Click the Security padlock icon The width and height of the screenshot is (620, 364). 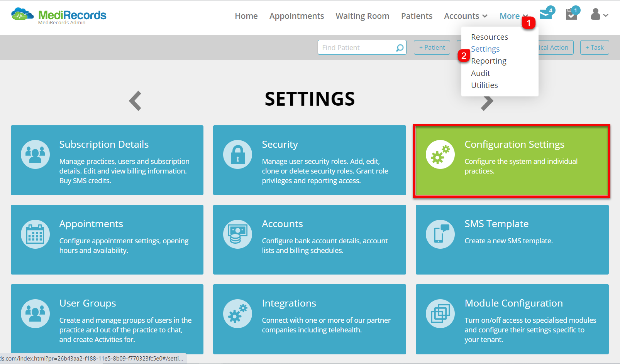pyautogui.click(x=238, y=154)
